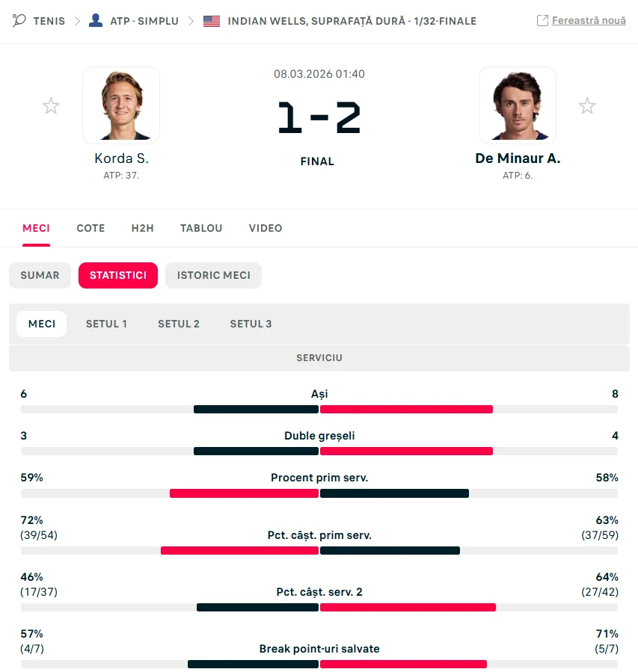Show statistics for SETUL 3
Screen dimensions: 638x672
[251, 324]
